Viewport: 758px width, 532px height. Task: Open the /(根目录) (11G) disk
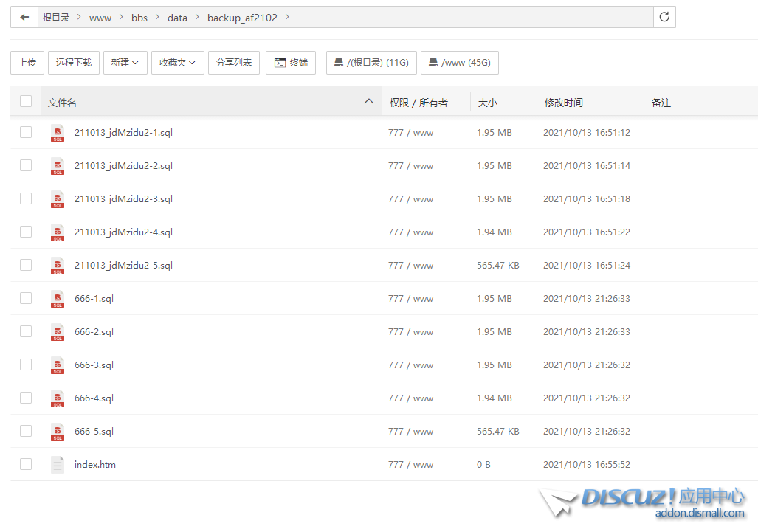[x=371, y=63]
